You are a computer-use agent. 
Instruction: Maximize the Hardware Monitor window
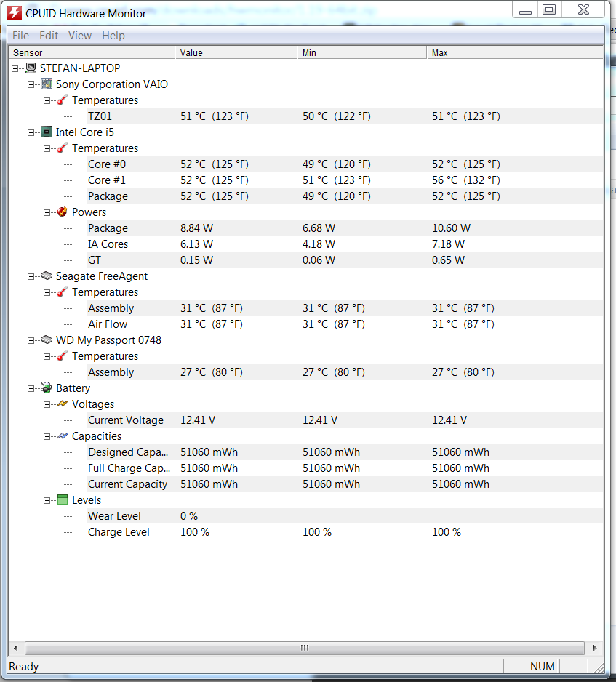[549, 9]
